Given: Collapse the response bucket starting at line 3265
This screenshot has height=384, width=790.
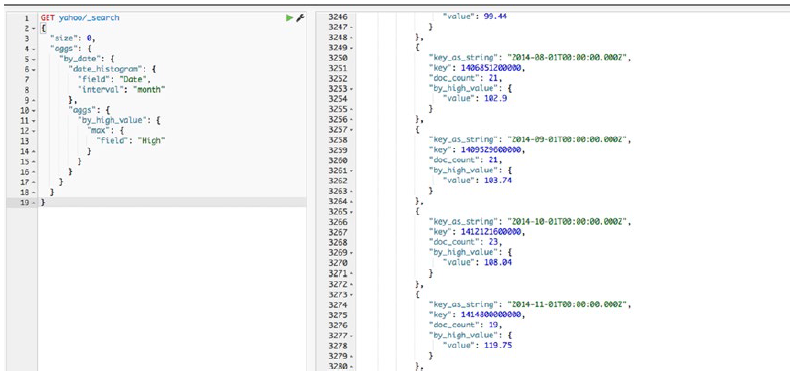Looking at the screenshot, I should point(352,212).
